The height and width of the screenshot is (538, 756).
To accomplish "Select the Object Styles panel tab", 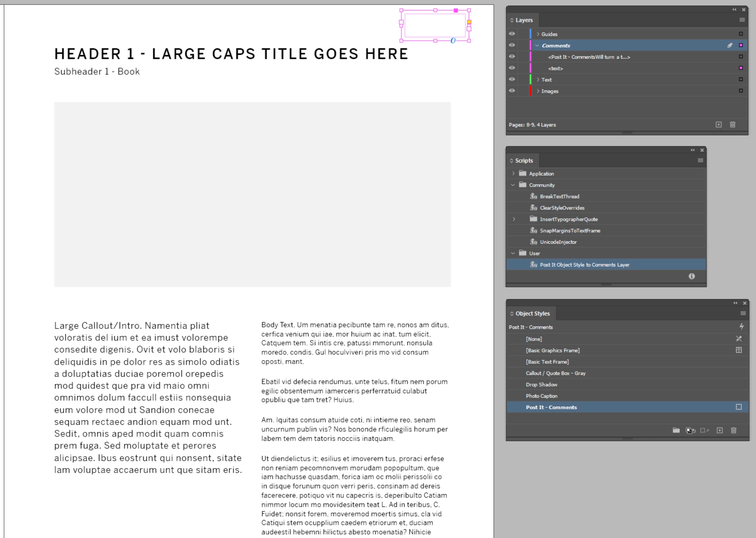I will tap(532, 313).
